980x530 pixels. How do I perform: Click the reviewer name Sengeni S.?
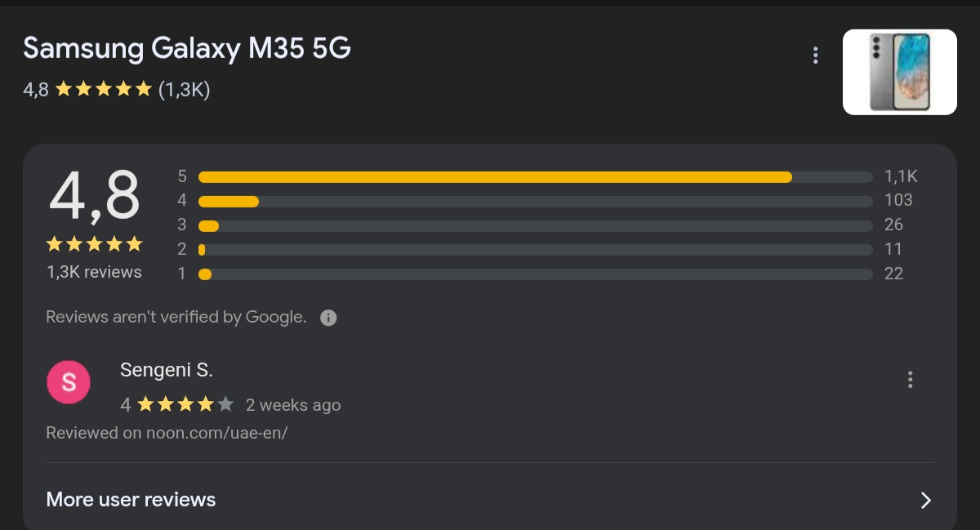(166, 370)
